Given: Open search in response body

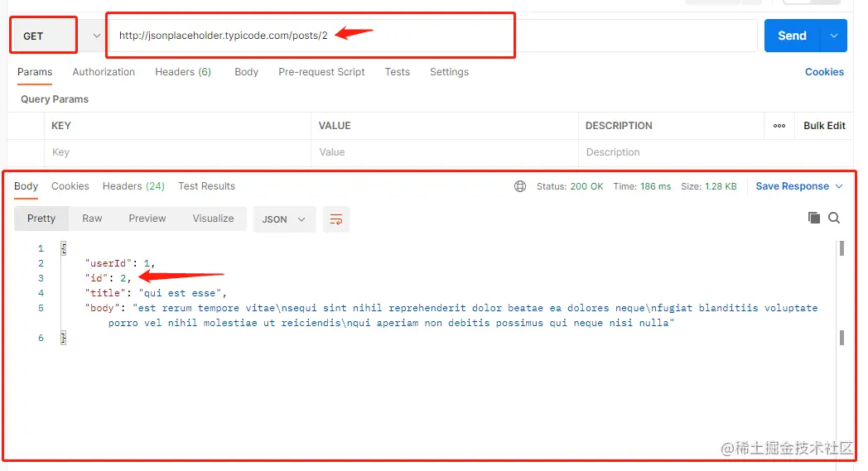Looking at the screenshot, I should pos(834,218).
